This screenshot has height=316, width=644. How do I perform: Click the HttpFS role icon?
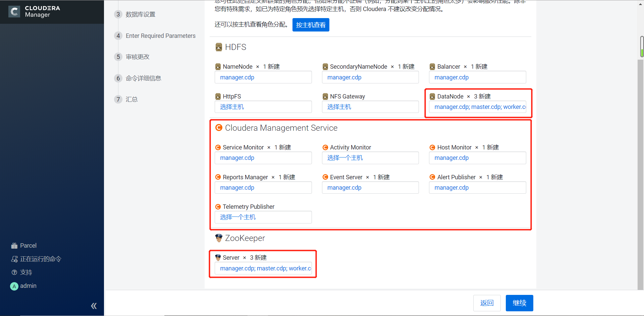(218, 97)
